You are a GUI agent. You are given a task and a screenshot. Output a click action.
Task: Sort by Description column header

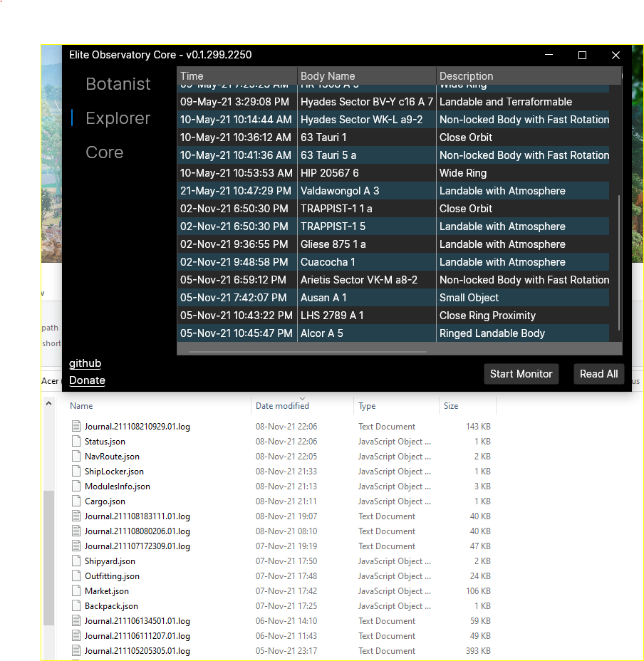pyautogui.click(x=529, y=76)
